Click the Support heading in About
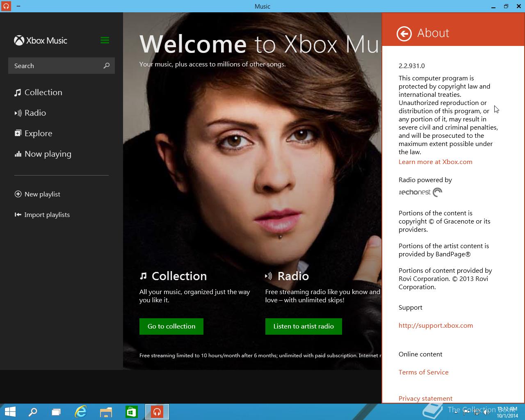This screenshot has height=420, width=525. click(410, 307)
